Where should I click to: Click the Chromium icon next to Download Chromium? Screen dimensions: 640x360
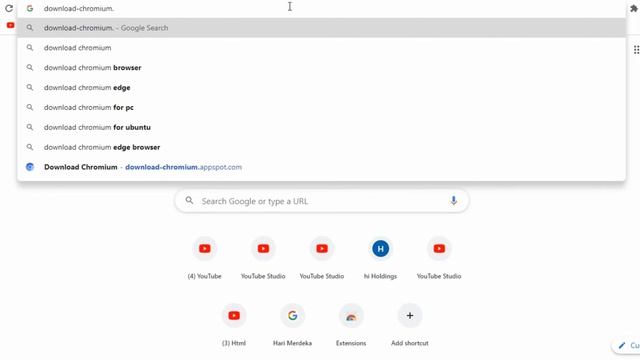coord(30,167)
